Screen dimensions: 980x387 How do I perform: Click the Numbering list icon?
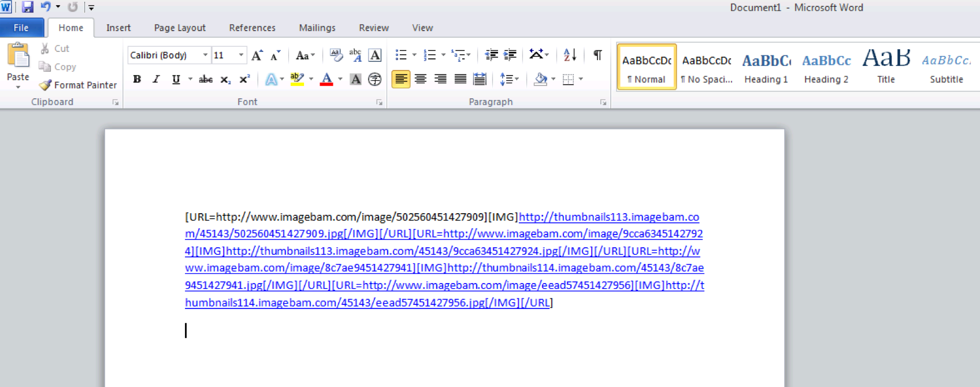click(x=429, y=55)
